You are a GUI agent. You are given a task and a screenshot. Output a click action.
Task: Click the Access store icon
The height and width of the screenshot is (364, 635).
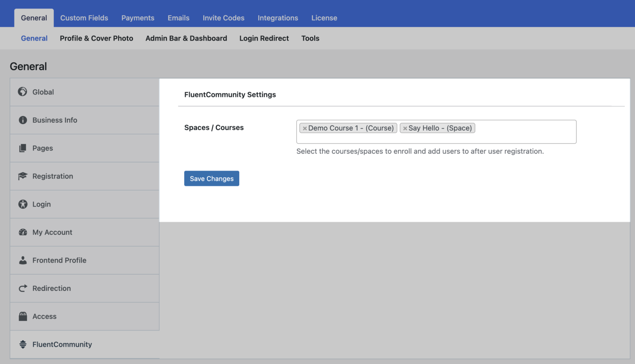coord(23,316)
